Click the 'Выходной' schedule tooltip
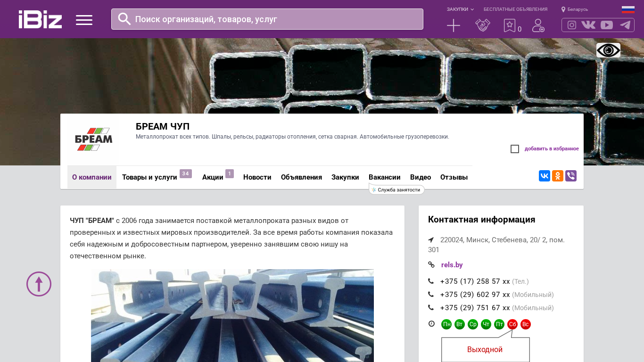644x362 pixels. 485,350
